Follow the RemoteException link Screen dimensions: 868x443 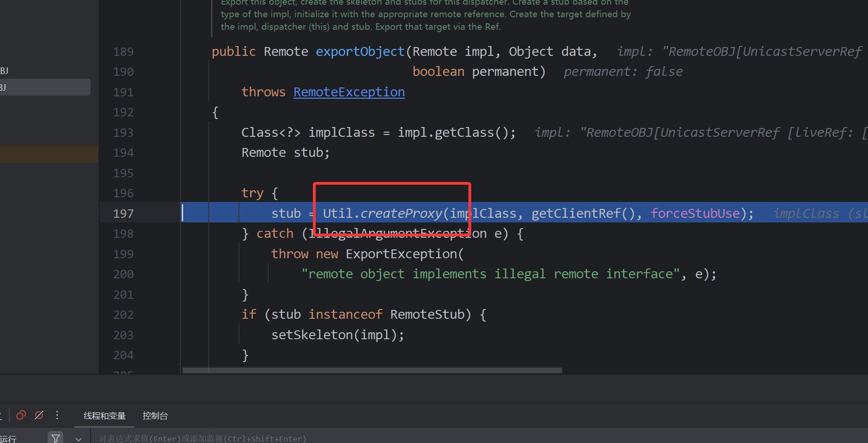(x=349, y=92)
